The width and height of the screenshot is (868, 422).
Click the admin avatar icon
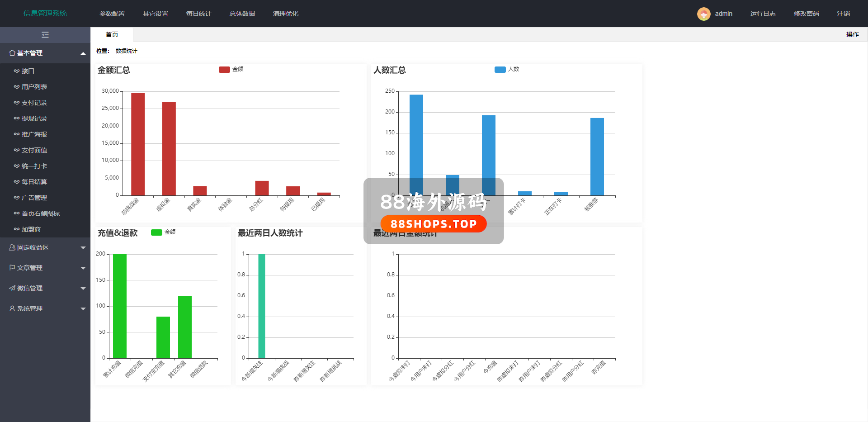[703, 14]
